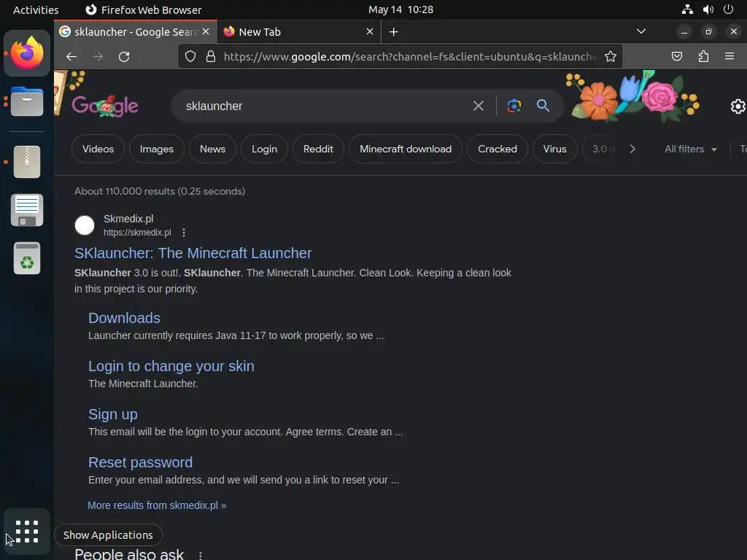Open the Trash from the dock
Image resolution: width=747 pixels, height=560 pixels.
click(27, 258)
